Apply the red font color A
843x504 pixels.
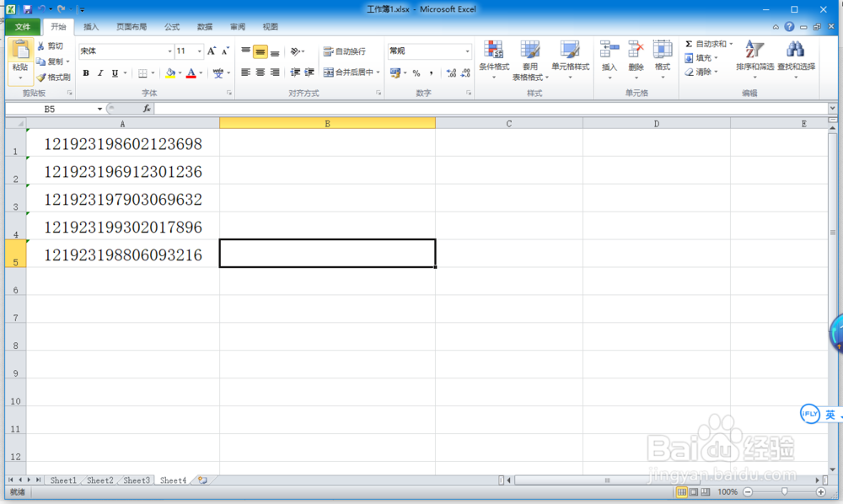click(191, 72)
